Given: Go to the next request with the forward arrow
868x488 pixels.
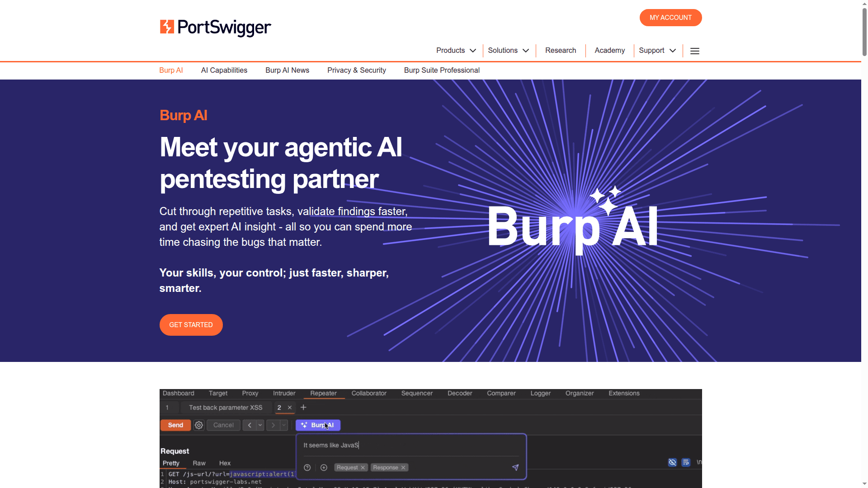Looking at the screenshot, I should (x=273, y=425).
